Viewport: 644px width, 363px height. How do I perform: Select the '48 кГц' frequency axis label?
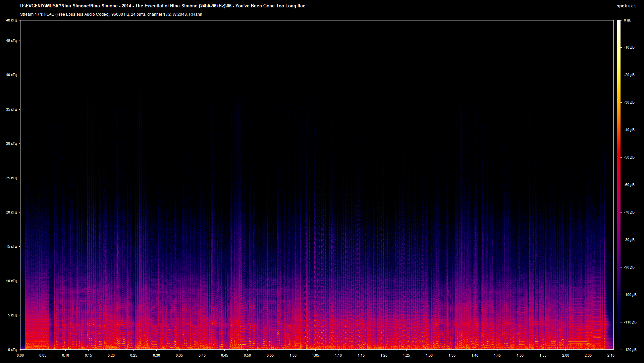(11, 20)
